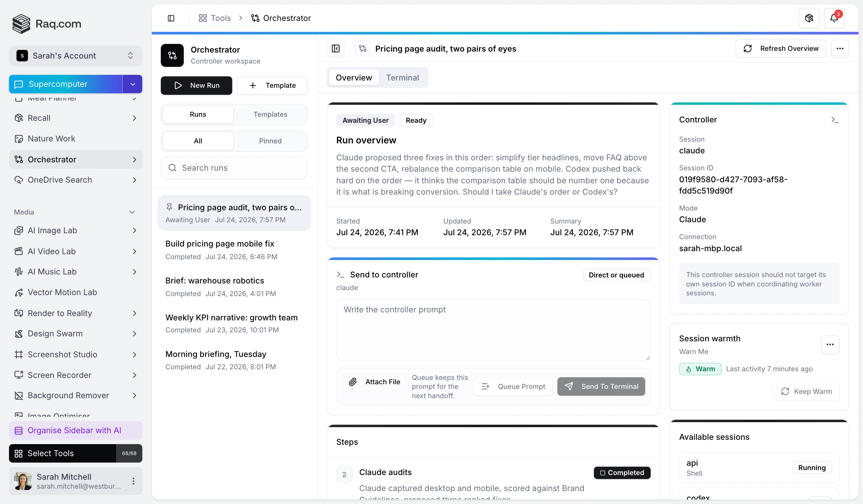
Task: Collapse the runs list panel icon
Action: click(336, 49)
